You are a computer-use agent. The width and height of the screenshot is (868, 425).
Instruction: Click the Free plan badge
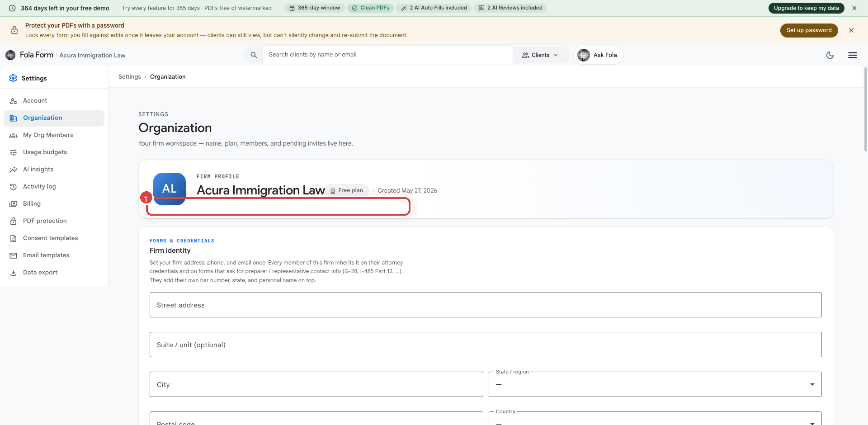[347, 190]
